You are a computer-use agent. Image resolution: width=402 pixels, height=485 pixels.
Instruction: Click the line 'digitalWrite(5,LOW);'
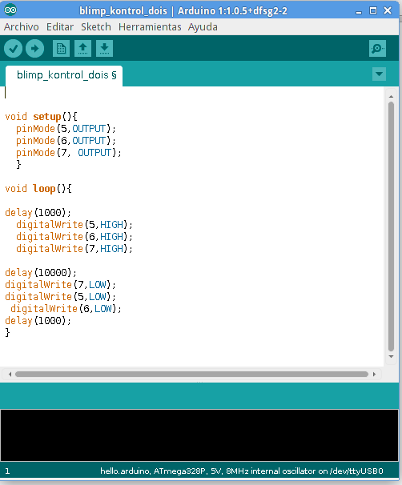(60, 297)
